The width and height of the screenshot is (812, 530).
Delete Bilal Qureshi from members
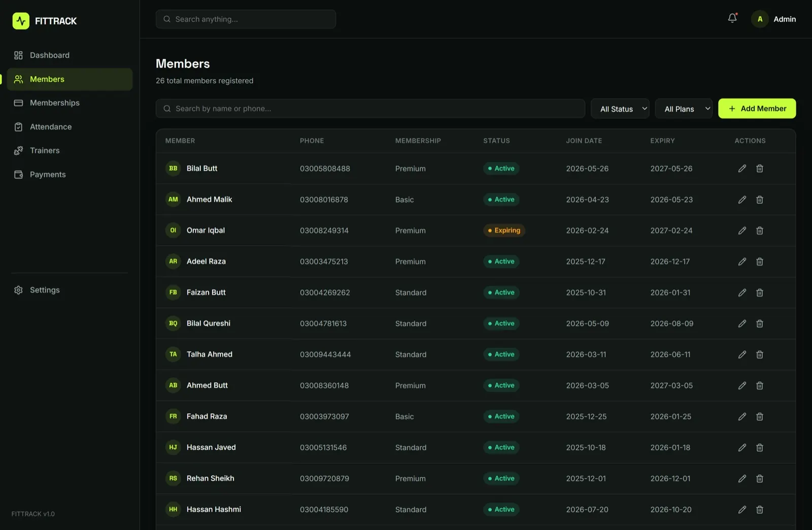tap(760, 323)
